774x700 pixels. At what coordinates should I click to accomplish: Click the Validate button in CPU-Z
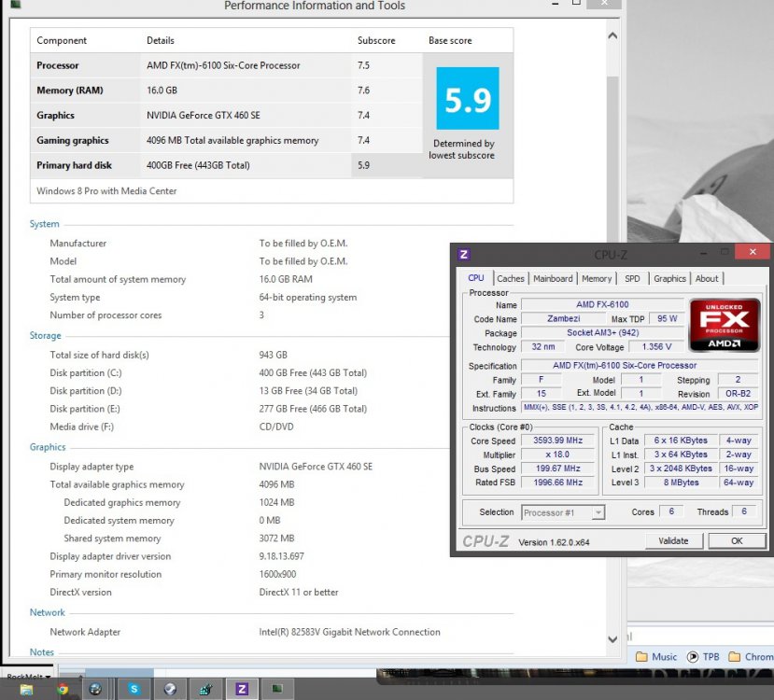point(673,540)
